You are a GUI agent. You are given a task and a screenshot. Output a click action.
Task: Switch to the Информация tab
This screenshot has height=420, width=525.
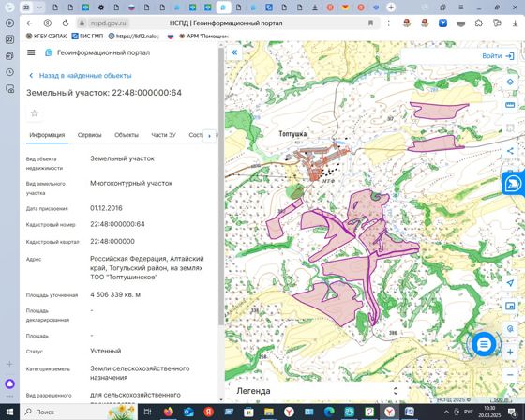[47, 135]
